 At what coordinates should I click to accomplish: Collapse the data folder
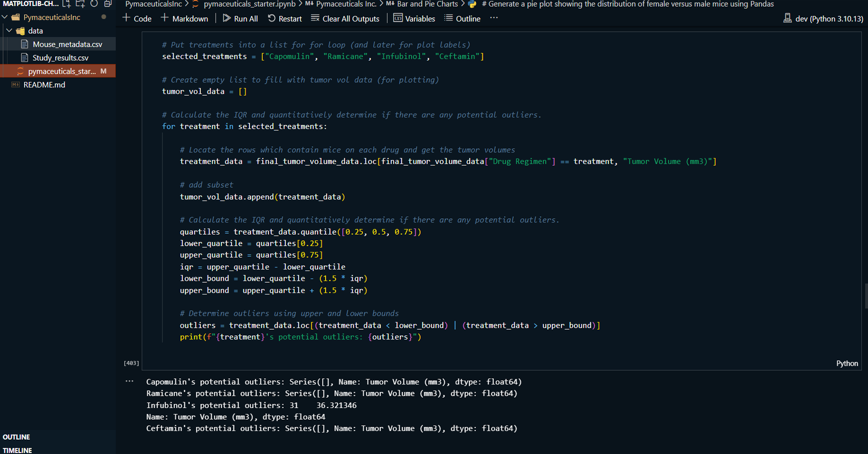click(9, 31)
